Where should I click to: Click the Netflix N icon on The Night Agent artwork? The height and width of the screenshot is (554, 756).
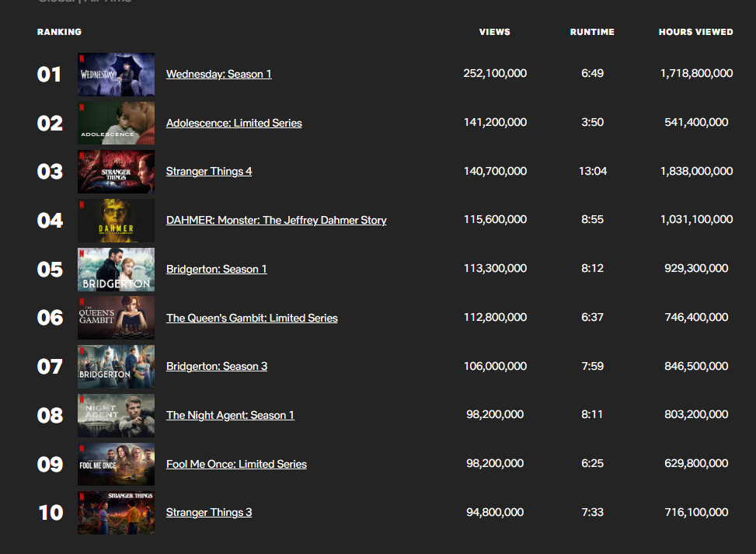82,401
